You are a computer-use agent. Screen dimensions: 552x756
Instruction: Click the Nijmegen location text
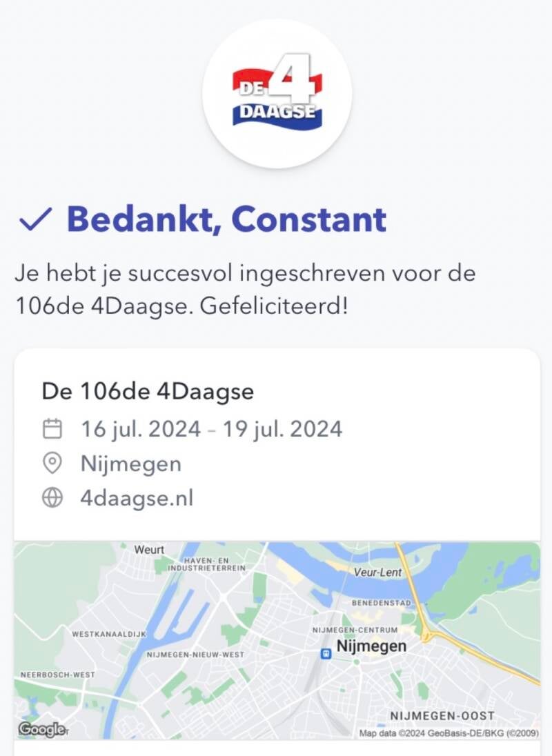click(x=131, y=463)
